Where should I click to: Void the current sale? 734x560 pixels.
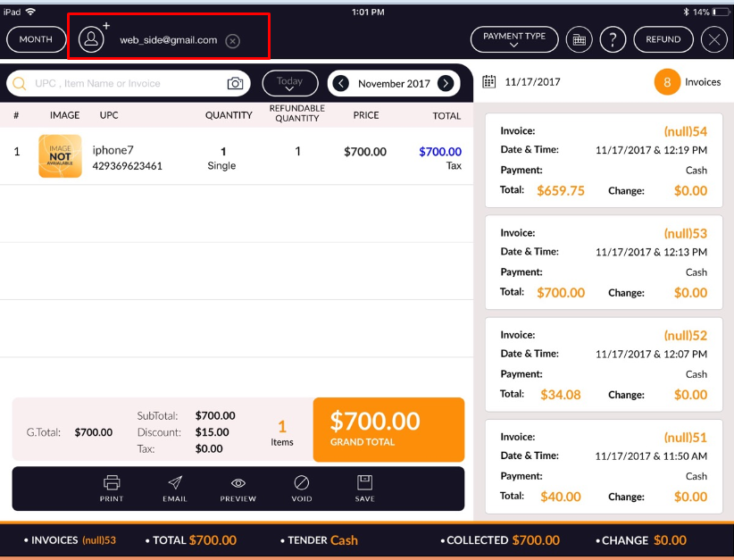click(x=301, y=489)
